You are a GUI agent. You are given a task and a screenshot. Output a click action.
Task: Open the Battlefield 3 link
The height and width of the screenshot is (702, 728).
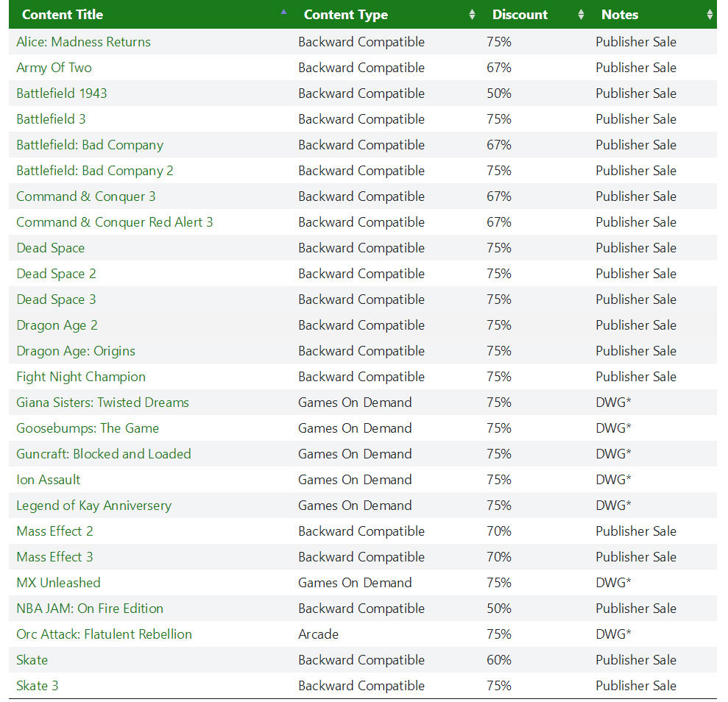51,119
